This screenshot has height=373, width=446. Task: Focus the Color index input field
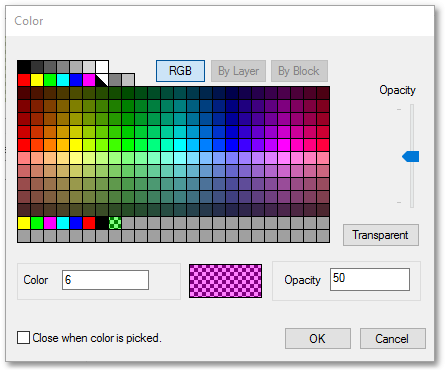pyautogui.click(x=105, y=280)
